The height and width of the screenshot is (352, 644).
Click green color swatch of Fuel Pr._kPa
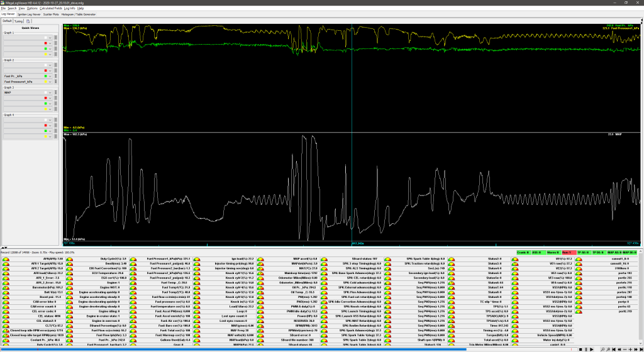(x=46, y=76)
